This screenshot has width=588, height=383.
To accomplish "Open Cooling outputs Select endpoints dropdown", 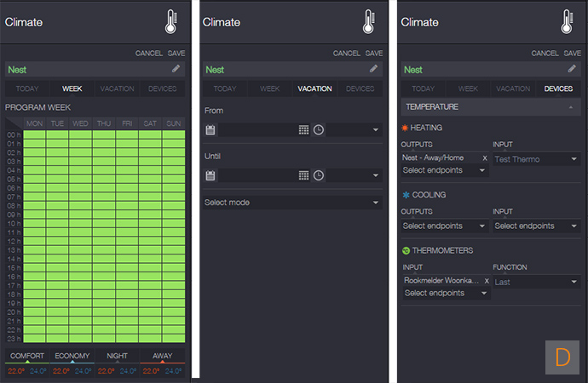I will coord(444,226).
